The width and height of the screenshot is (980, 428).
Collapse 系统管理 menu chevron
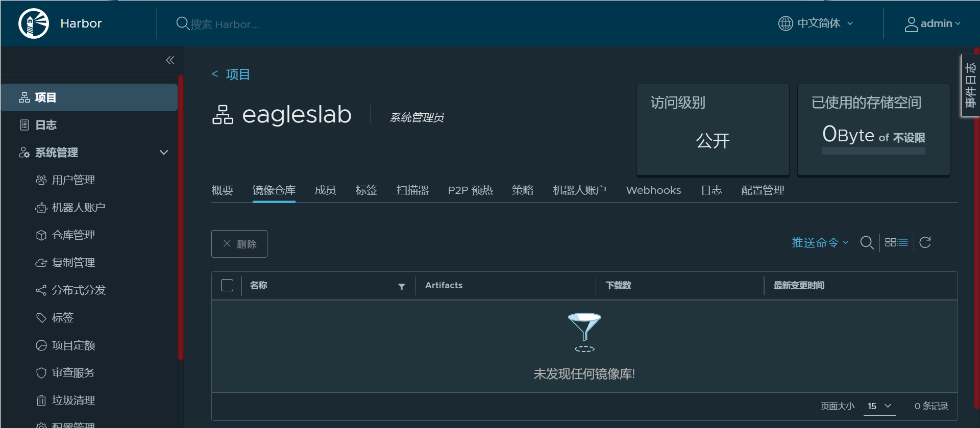point(164,153)
